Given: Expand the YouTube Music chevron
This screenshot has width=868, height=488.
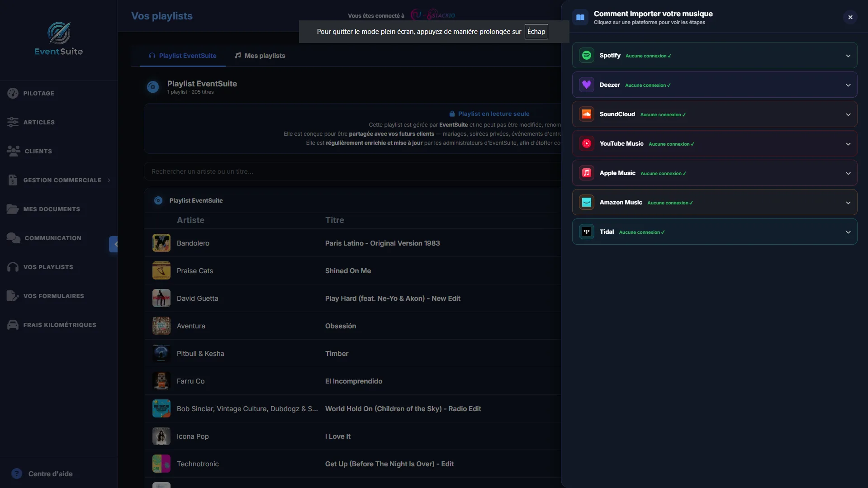Looking at the screenshot, I should pos(848,144).
